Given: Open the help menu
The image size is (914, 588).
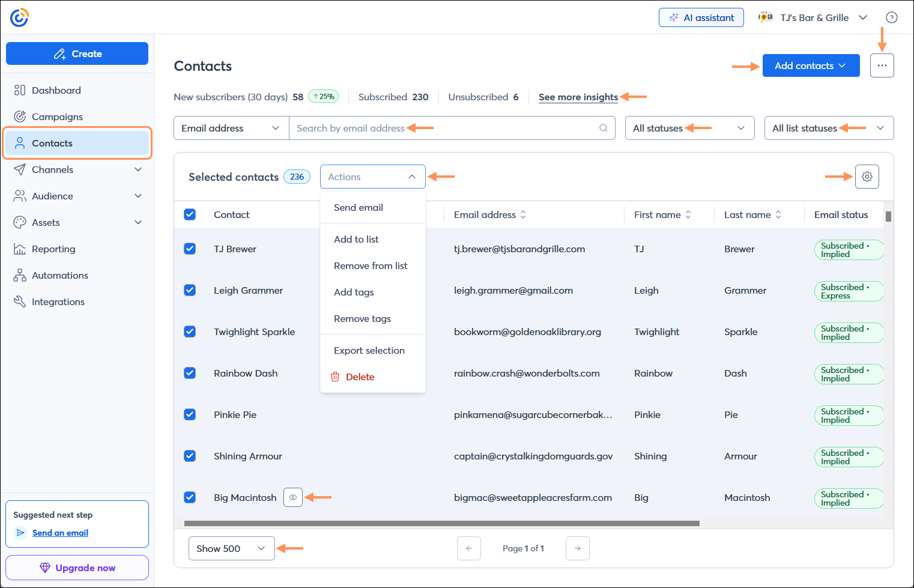Looking at the screenshot, I should pos(892,17).
